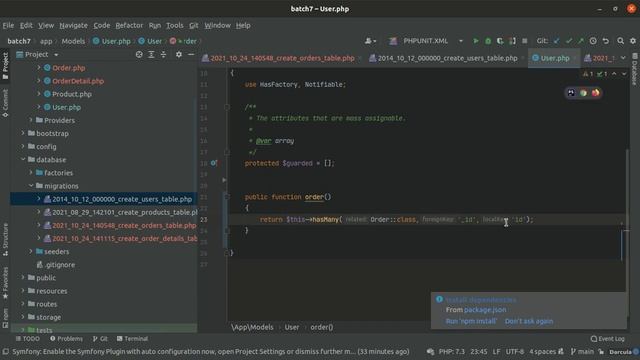Open file in Chrome browser icon
Image resolution: width=640 pixels, height=360 pixels.
pyautogui.click(x=583, y=93)
